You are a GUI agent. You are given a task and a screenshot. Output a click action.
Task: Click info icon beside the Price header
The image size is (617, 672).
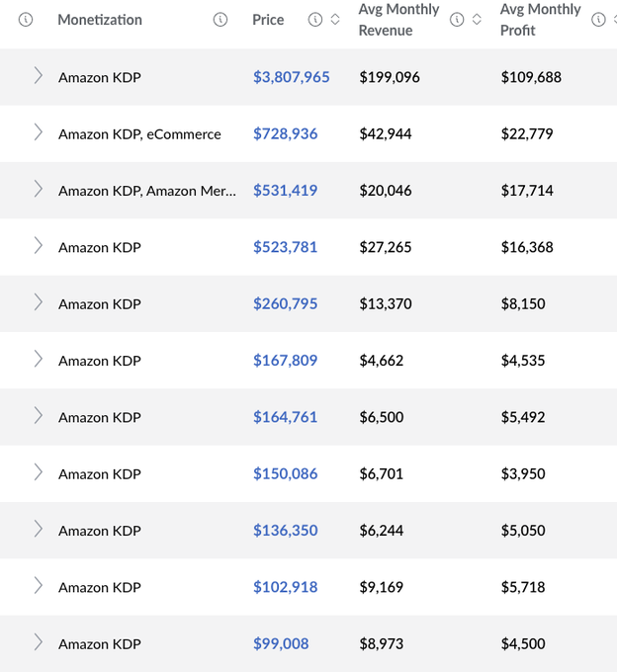pos(315,20)
